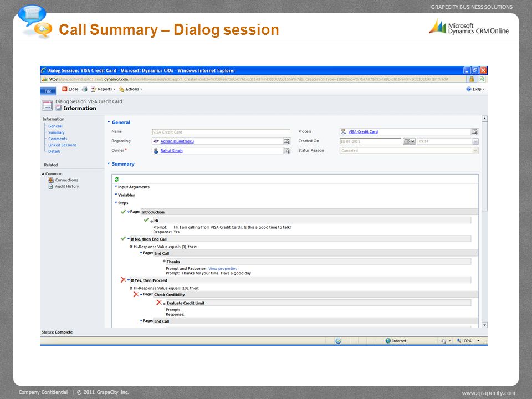Open the File tab

[x=48, y=91]
